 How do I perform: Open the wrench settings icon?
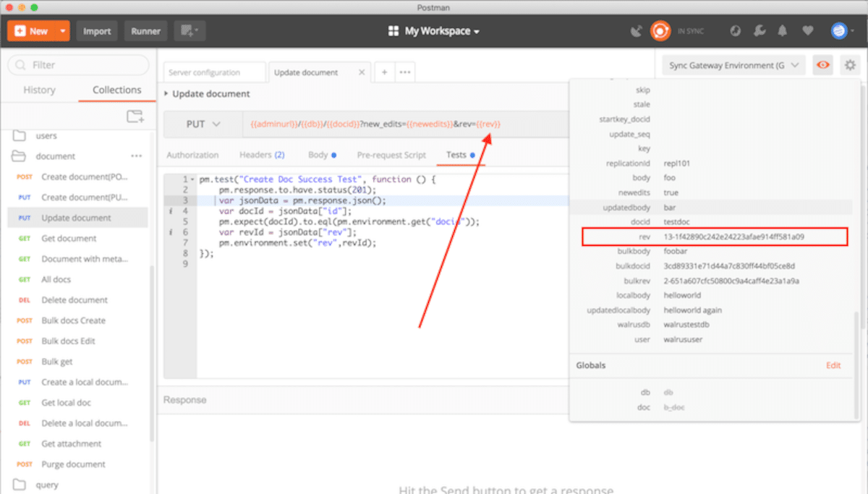(759, 31)
